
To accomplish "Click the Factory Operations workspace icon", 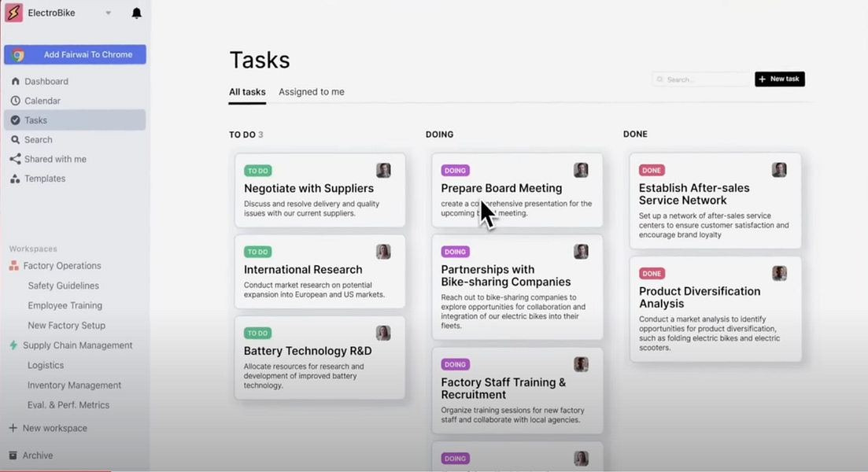I will pos(14,266).
